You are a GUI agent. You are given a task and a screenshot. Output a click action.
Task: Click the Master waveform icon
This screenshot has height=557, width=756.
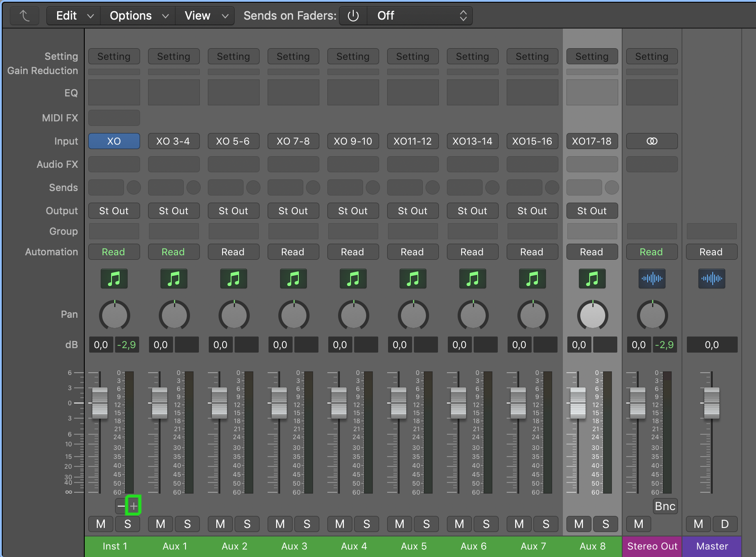pyautogui.click(x=712, y=278)
